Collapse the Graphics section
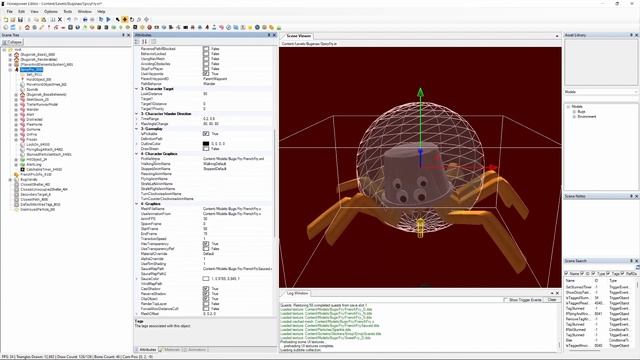 [x=137, y=204]
